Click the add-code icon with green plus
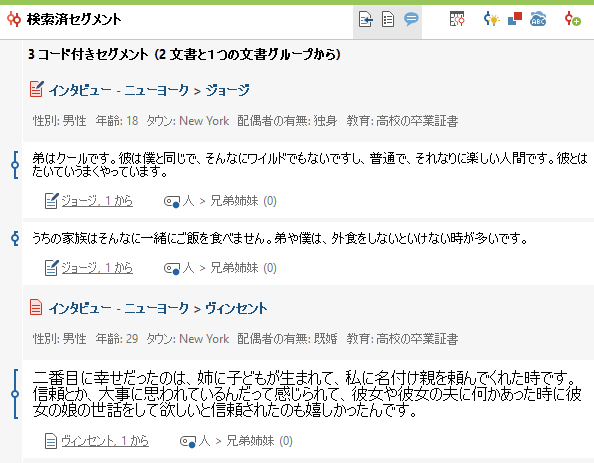Screen dimensions: 594x463 point(572,19)
